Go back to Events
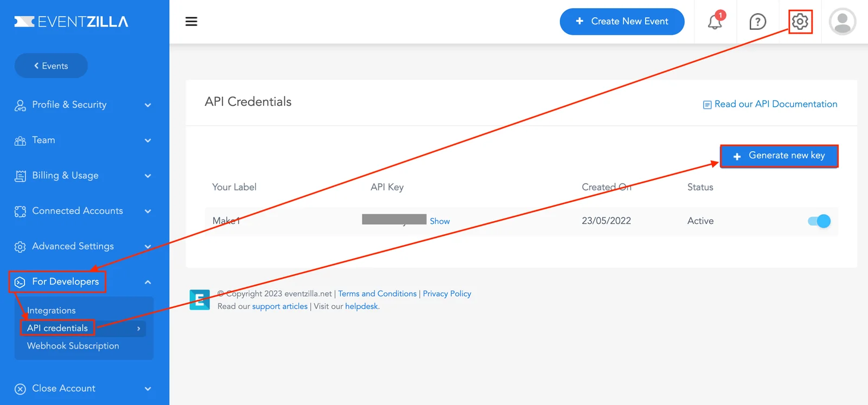Image resolution: width=868 pixels, height=405 pixels. [51, 66]
